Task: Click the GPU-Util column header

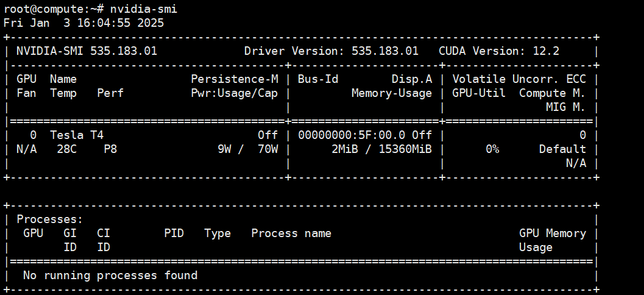Action: (478, 93)
